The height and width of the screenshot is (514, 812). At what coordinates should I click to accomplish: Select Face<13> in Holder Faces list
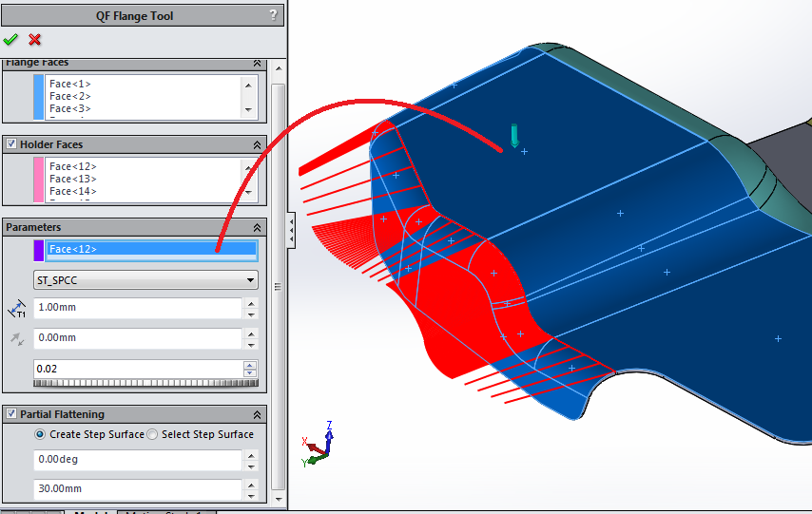[72, 179]
